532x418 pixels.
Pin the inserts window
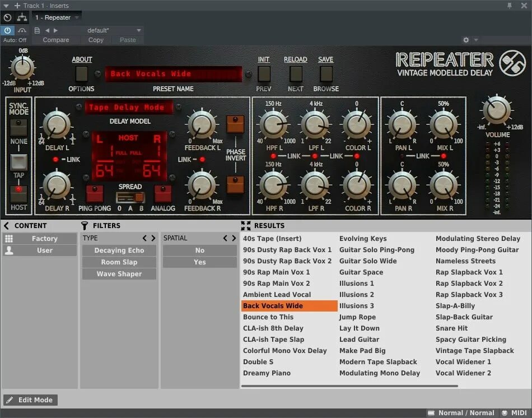[x=509, y=6]
